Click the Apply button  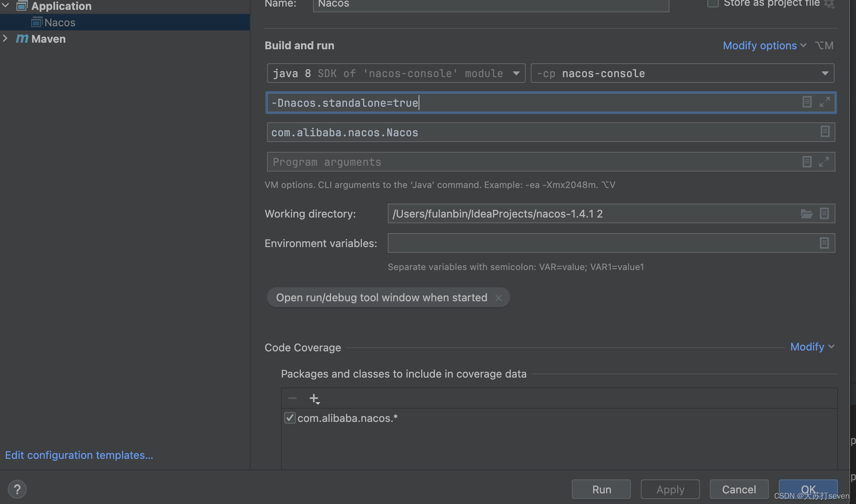670,489
